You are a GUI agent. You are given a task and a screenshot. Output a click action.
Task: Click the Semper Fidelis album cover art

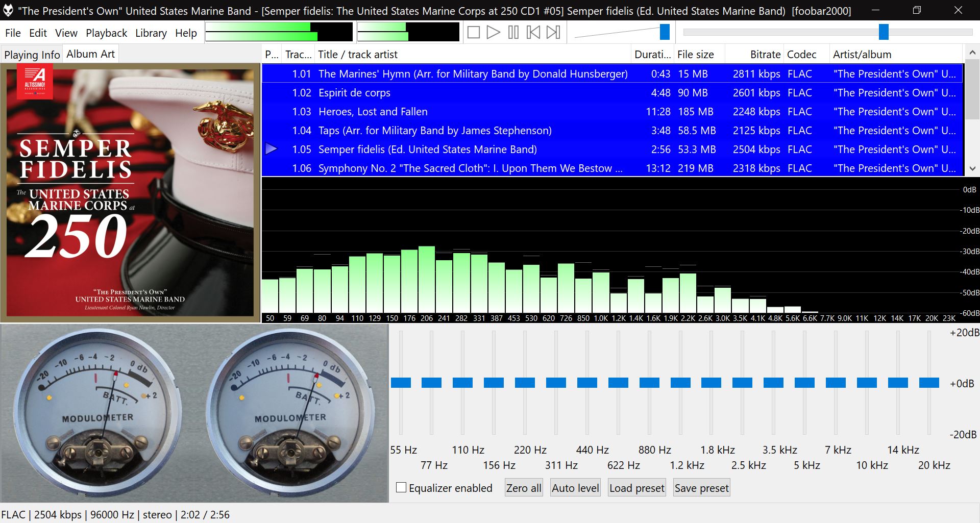click(130, 193)
